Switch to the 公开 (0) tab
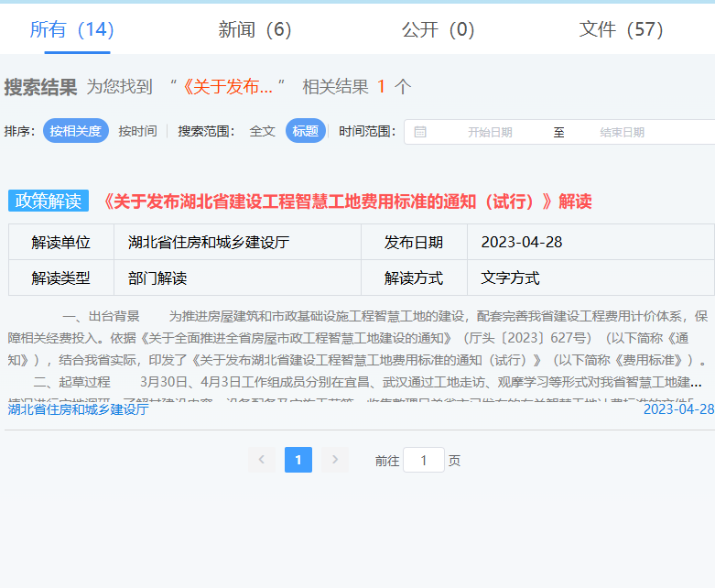The image size is (715, 588). coord(438,29)
